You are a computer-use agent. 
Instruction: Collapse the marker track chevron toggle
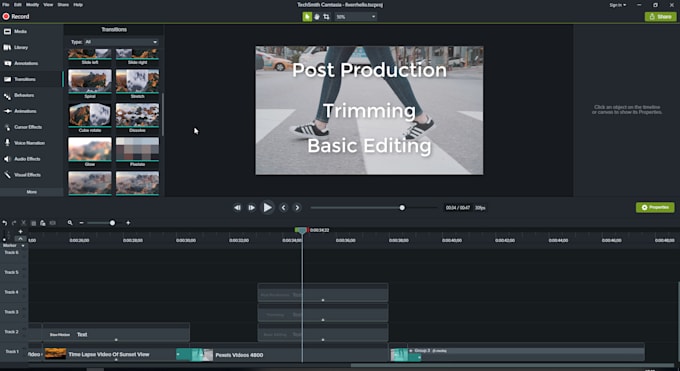[20, 239]
